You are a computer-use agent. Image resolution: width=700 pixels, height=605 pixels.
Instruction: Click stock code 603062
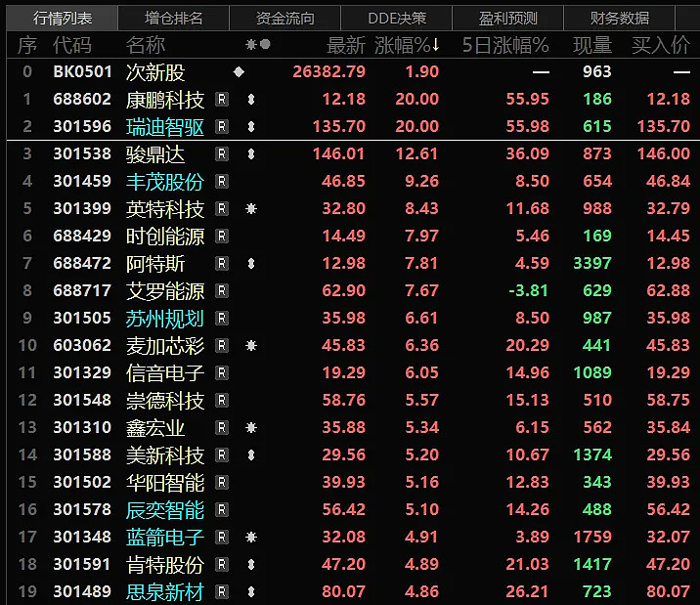(x=82, y=345)
